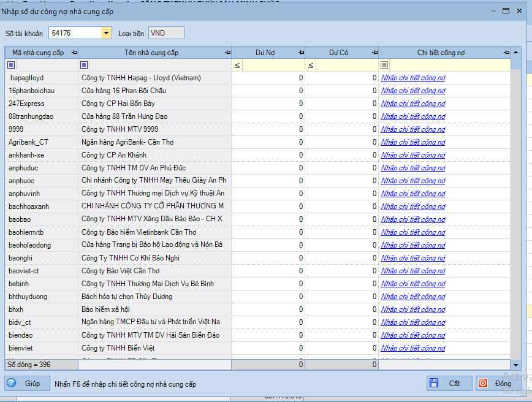The width and height of the screenshot is (532, 402).
Task: Open filter operator for Mã nhà cung cấp
Action: pyautogui.click(x=11, y=65)
